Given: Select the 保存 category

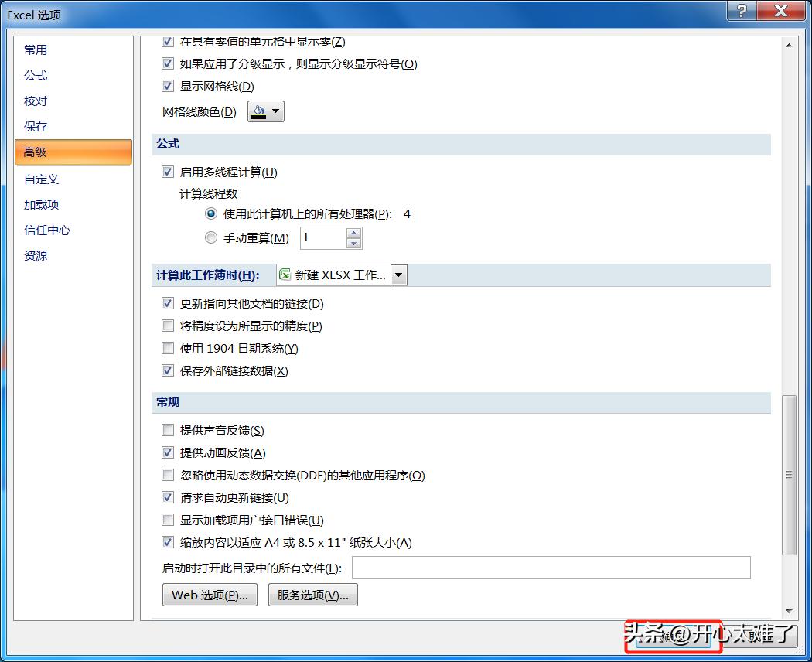Looking at the screenshot, I should (36, 126).
